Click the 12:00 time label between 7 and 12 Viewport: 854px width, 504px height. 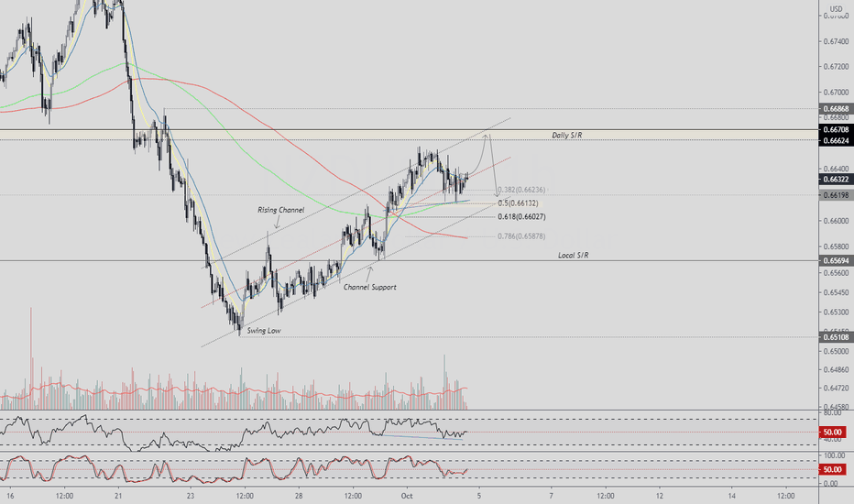606,497
